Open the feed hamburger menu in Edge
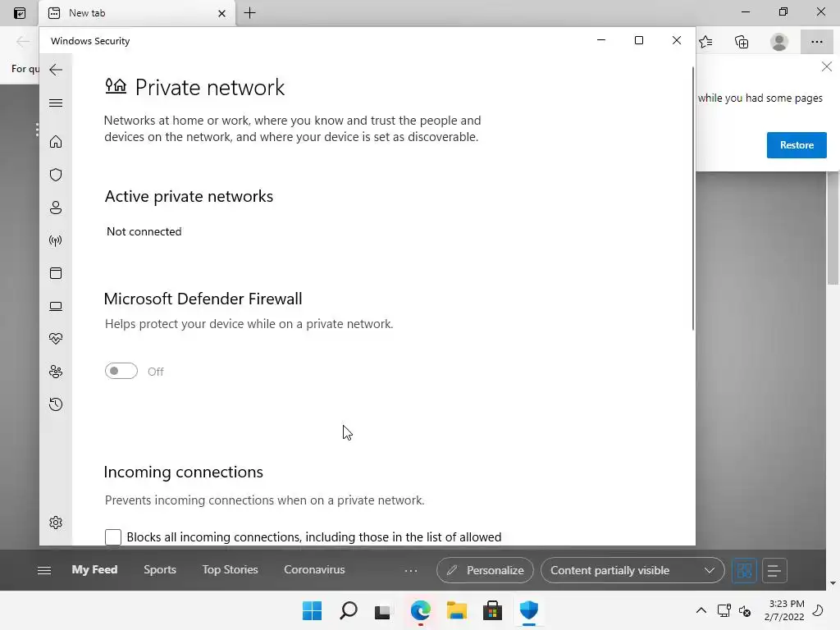Image resolution: width=840 pixels, height=630 pixels. (44, 571)
